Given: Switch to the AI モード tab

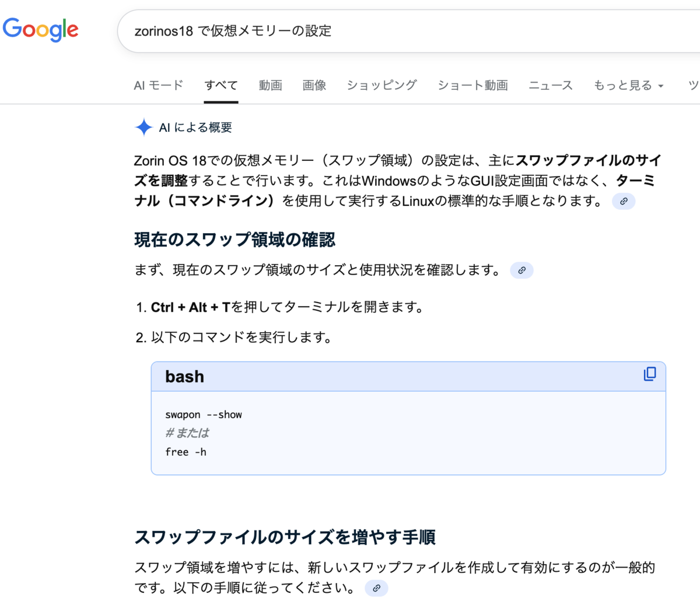Looking at the screenshot, I should point(158,86).
